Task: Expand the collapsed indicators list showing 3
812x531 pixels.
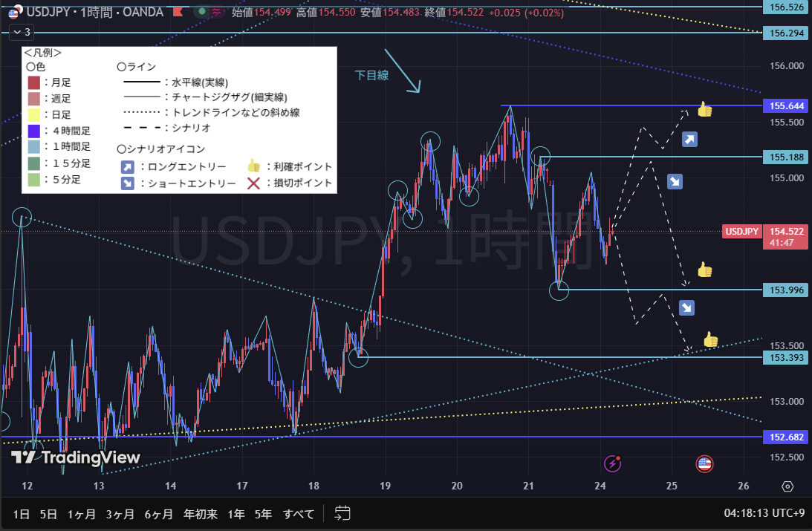Action: point(20,32)
